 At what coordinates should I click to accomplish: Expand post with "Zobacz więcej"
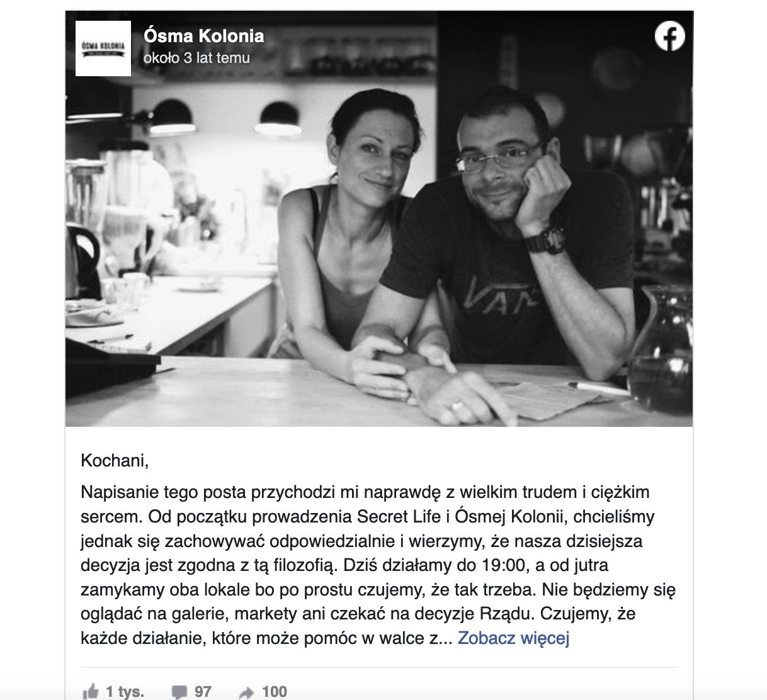513,638
